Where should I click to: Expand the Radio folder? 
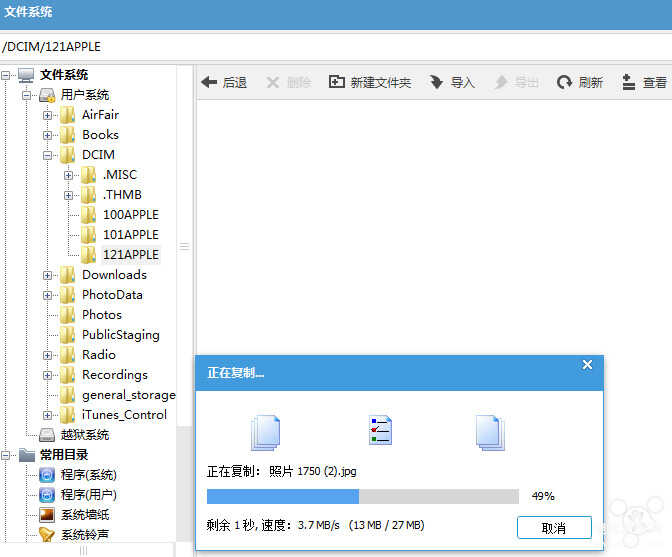(47, 355)
